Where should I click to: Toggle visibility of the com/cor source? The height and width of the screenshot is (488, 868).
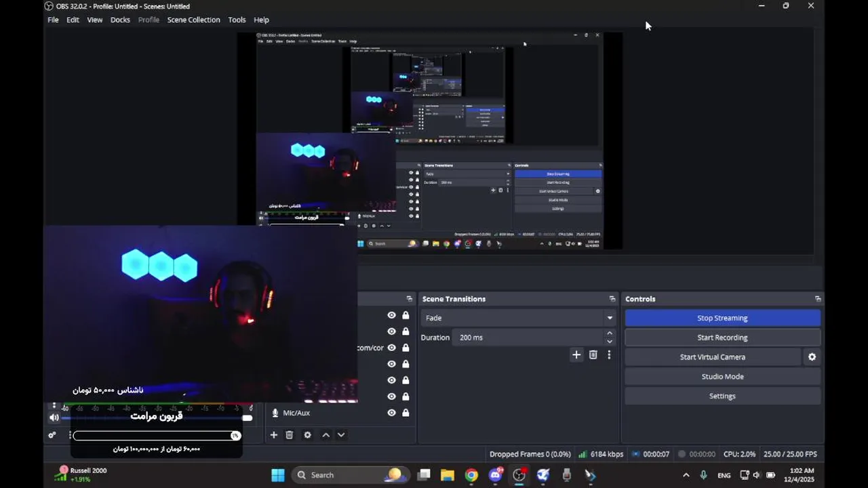(x=391, y=348)
